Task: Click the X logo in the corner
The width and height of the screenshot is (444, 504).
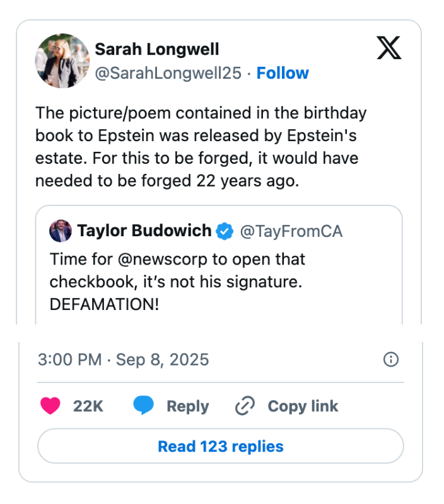Action: coord(389,48)
